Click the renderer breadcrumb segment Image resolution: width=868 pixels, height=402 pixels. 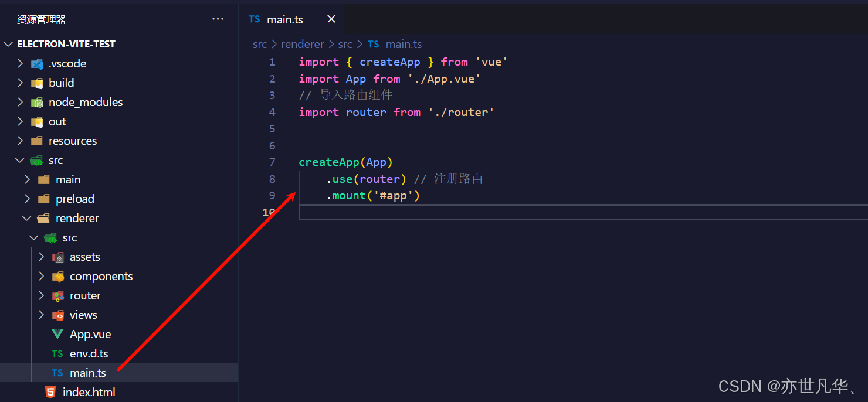pos(303,44)
